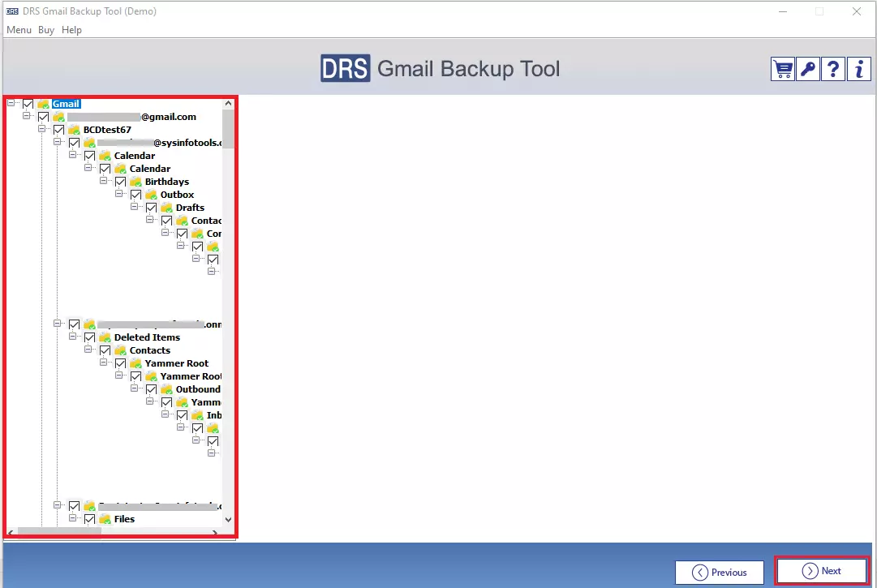Collapse the Drafts tree node
The height and width of the screenshot is (588, 877).
point(134,206)
